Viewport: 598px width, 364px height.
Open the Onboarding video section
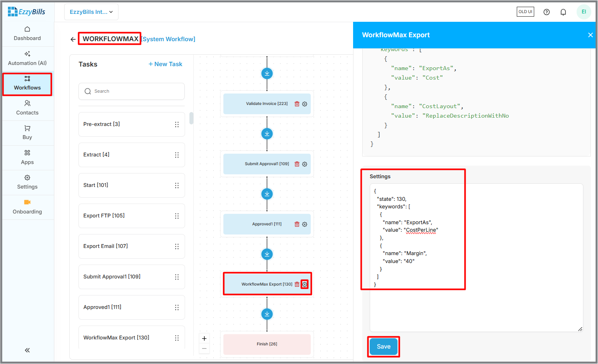[x=27, y=207]
